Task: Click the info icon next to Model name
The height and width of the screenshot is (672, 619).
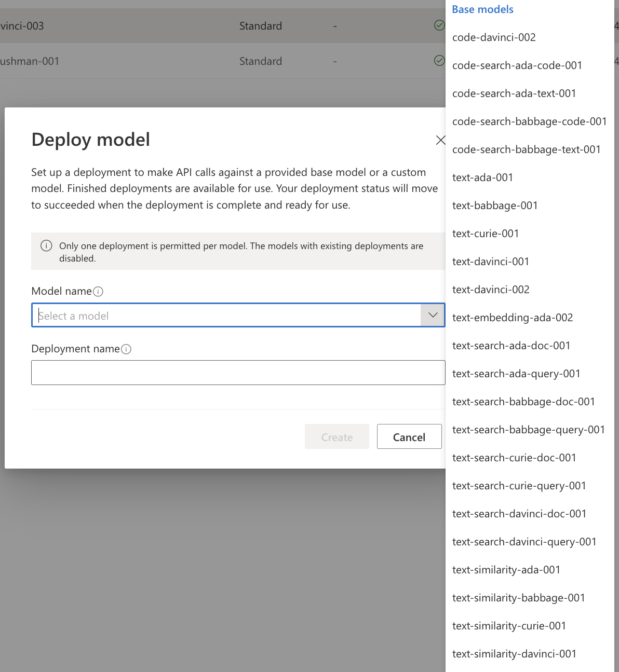Action: coord(98,292)
